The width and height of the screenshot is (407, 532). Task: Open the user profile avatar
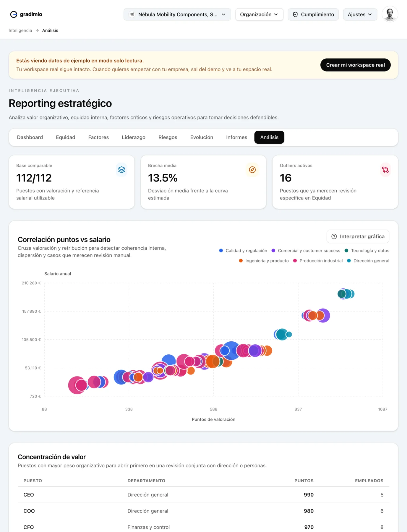(390, 14)
